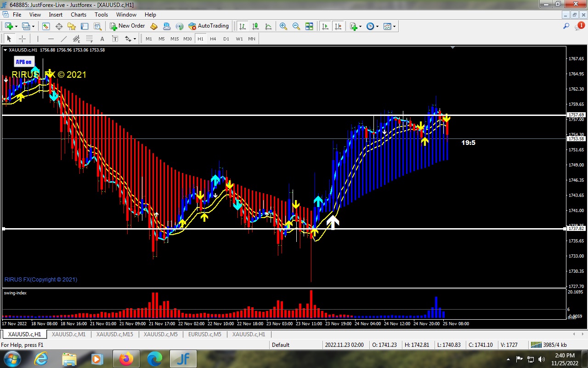This screenshot has height=368, width=588.
Task: Toggle the Chart Shift button
Action: (x=338, y=26)
